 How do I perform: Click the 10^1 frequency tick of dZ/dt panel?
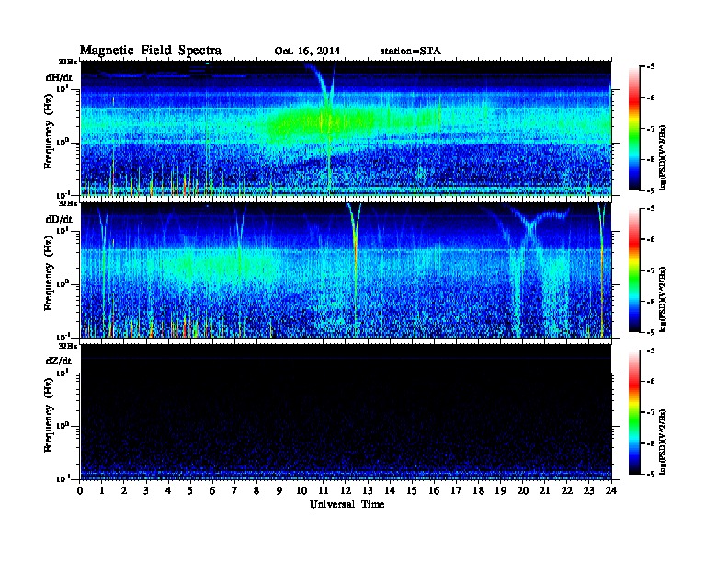63,373
